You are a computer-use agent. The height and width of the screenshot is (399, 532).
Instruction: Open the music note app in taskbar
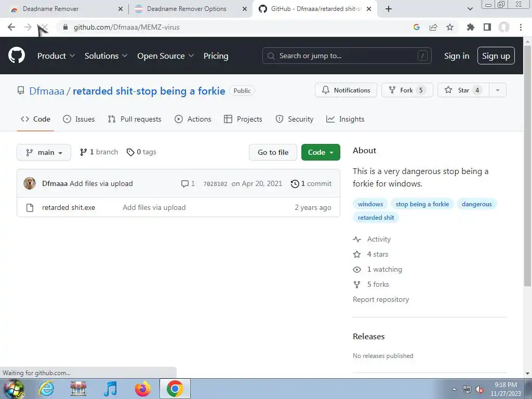(x=110, y=389)
